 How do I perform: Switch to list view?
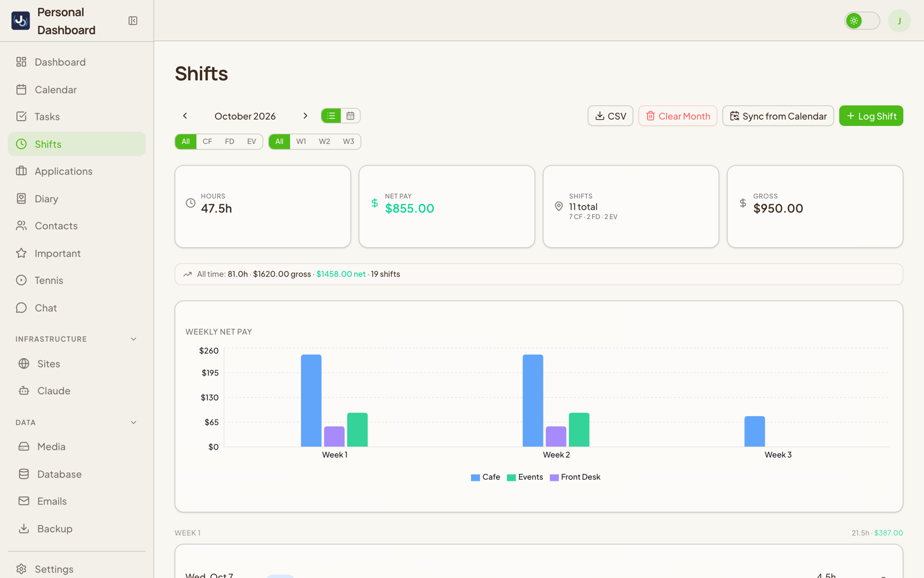pos(331,116)
